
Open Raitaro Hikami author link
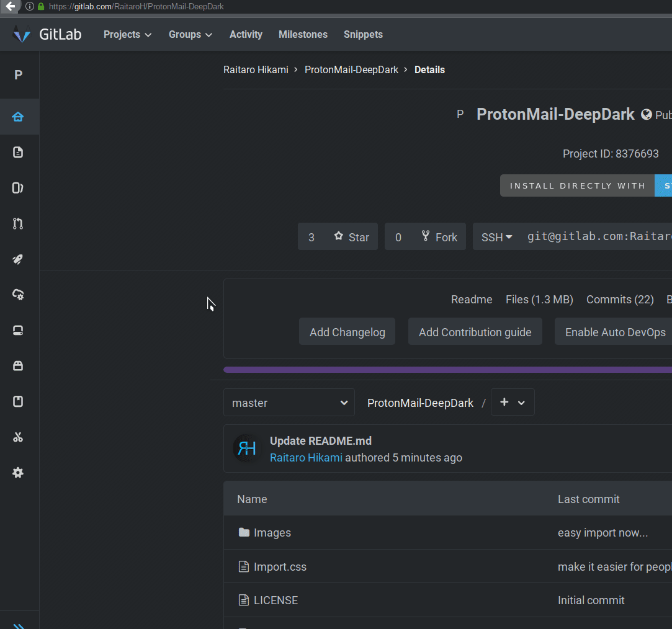click(x=306, y=458)
